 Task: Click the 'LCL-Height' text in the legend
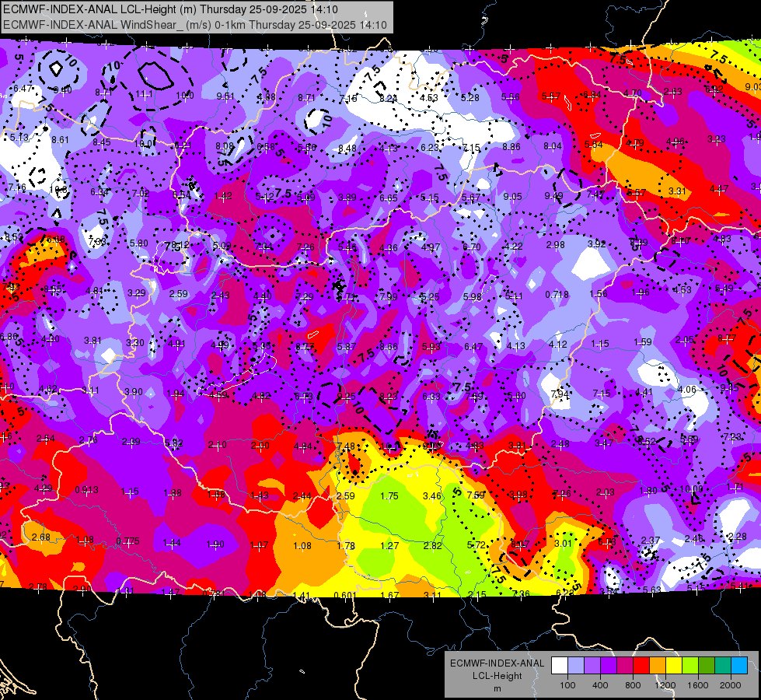coord(497,676)
